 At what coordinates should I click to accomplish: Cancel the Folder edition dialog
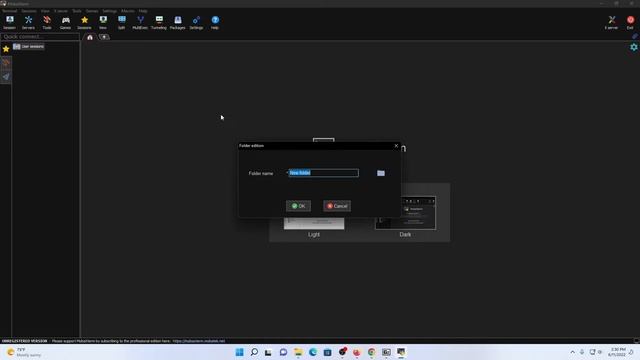[x=337, y=206]
